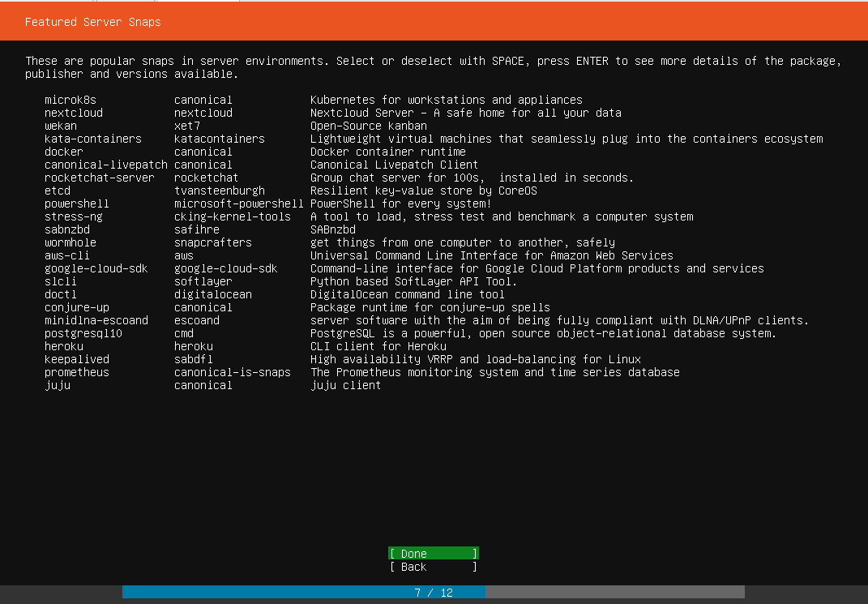
Task: Select the etcd key-value store row
Action: point(291,191)
